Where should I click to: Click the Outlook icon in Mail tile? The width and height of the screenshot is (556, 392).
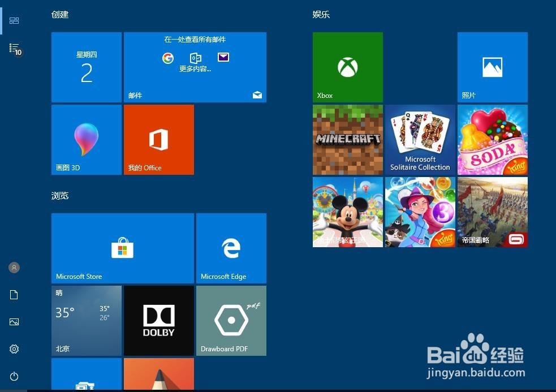tap(195, 58)
